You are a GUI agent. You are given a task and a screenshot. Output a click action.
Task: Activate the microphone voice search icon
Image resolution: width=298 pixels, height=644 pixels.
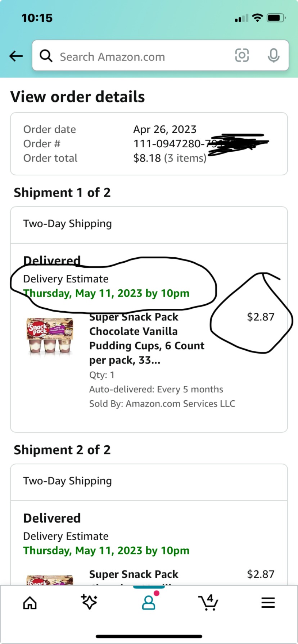(274, 56)
